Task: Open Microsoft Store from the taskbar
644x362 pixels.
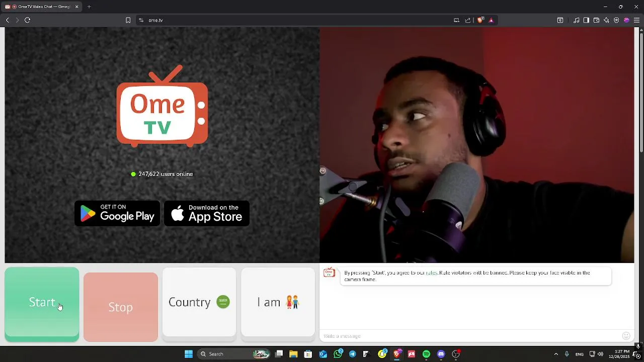Action: pyautogui.click(x=308, y=354)
